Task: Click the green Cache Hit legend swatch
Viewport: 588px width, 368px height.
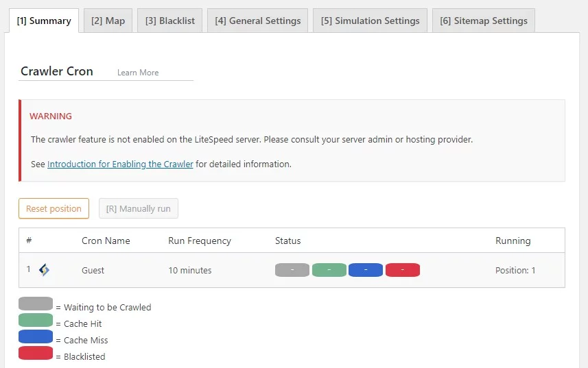Action: [x=36, y=320]
